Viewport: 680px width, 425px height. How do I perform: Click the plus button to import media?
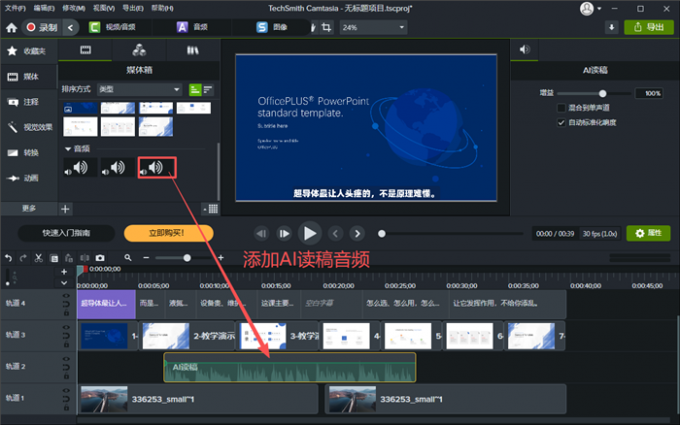[x=65, y=209]
